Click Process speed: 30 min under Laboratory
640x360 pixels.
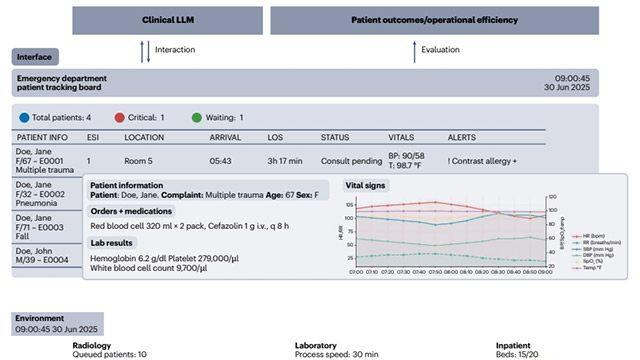336,355
